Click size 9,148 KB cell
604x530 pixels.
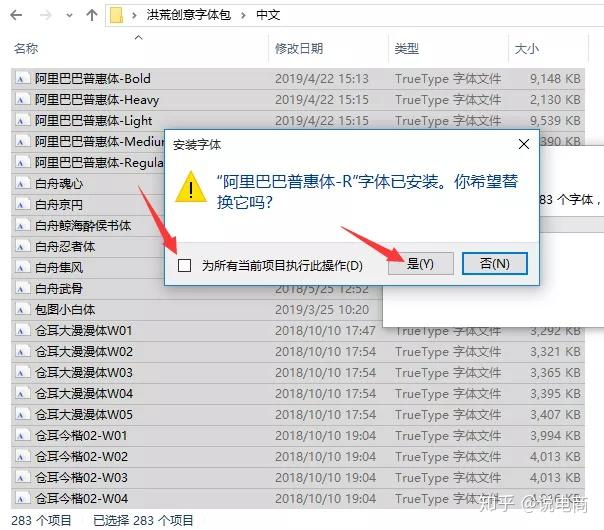[555, 79]
